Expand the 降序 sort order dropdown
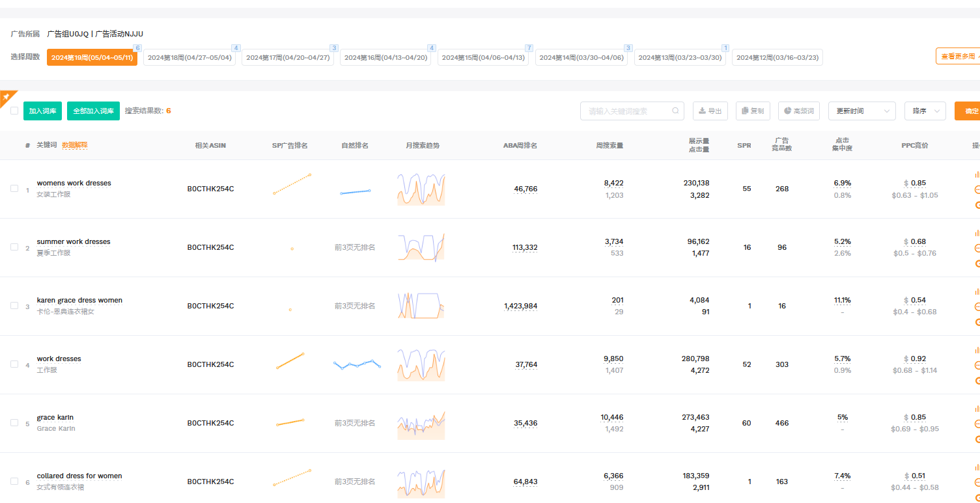This screenshot has height=503, width=980. tap(925, 111)
